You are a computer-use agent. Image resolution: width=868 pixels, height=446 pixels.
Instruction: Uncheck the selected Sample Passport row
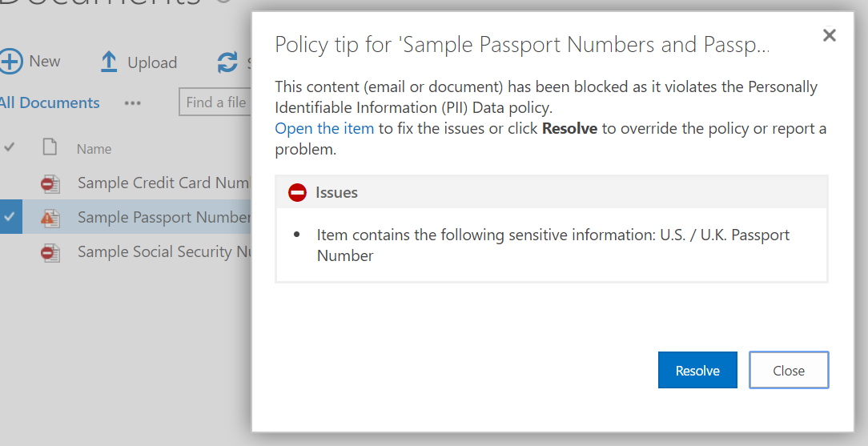[10, 216]
